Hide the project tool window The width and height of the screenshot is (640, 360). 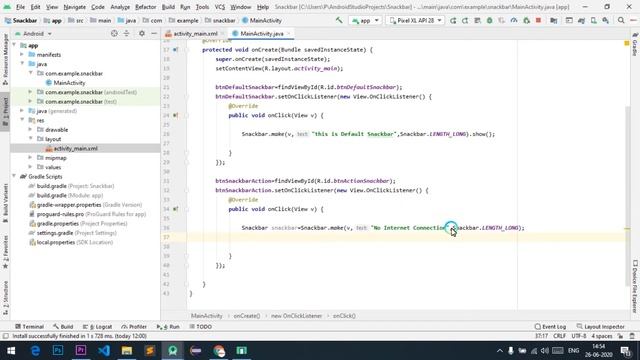[154, 33]
